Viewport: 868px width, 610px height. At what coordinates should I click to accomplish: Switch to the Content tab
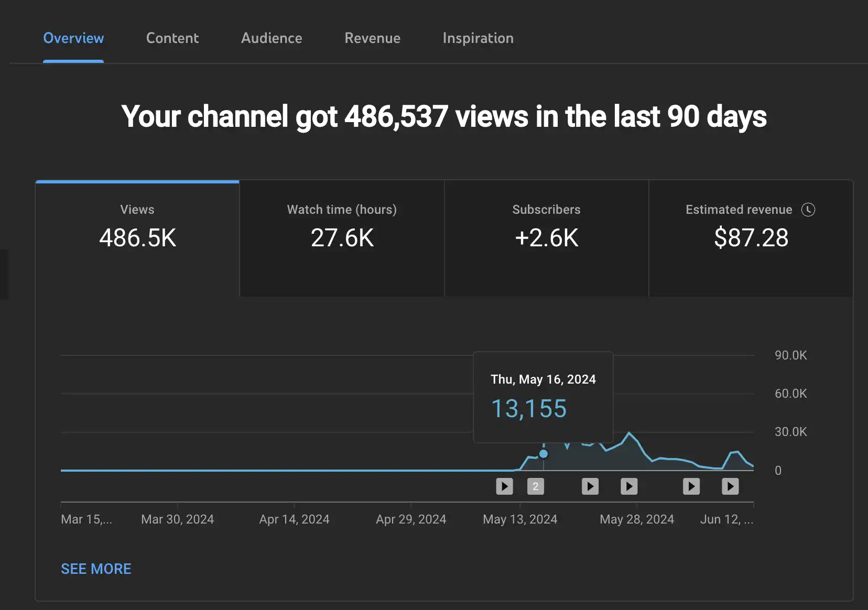(x=172, y=38)
